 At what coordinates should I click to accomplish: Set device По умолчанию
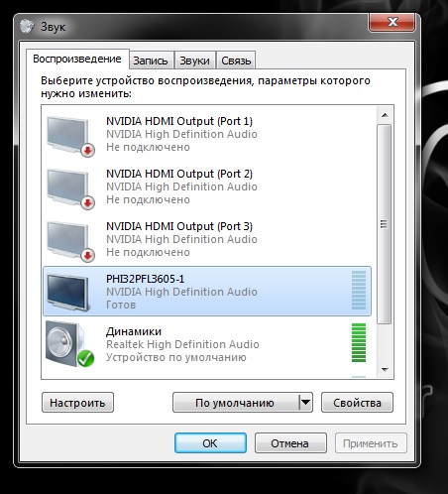tap(236, 403)
